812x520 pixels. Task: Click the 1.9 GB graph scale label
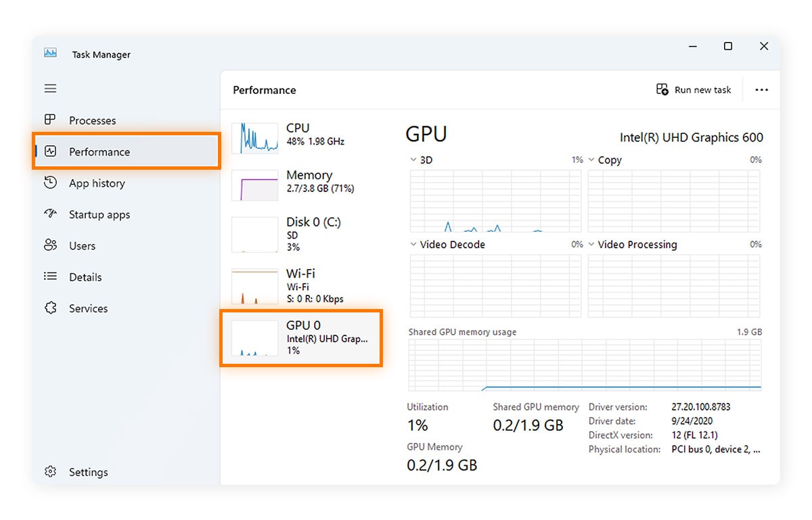tap(749, 332)
